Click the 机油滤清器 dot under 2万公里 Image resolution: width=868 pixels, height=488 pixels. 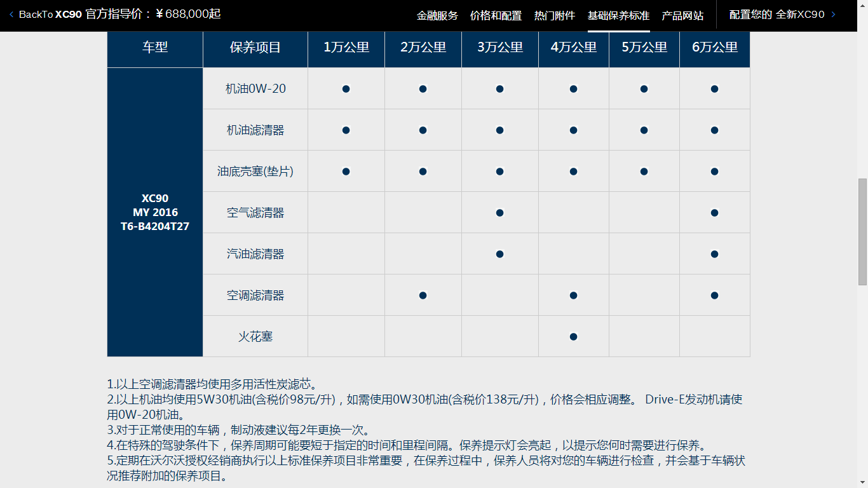423,130
